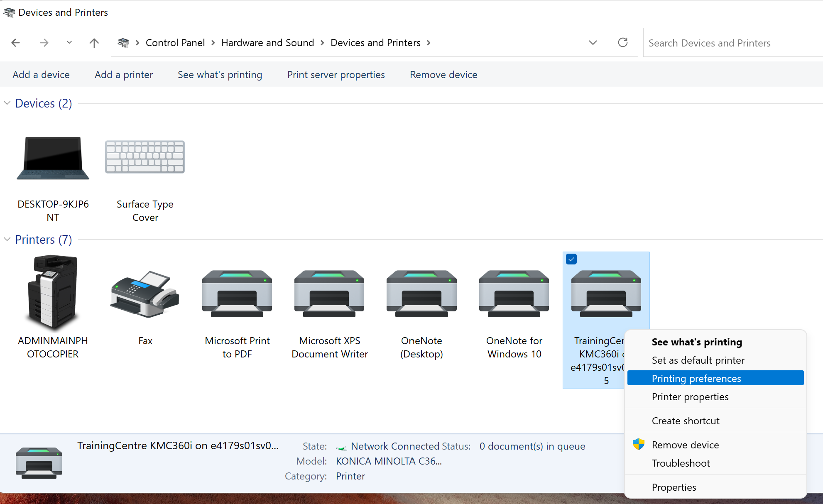Viewport: 823px width, 504px height.
Task: Click Troubleshoot in the context menu
Action: [681, 463]
